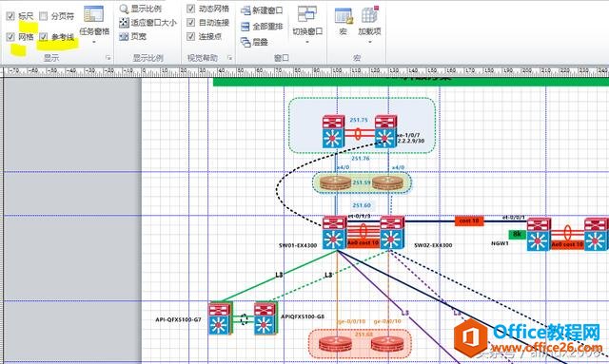Click the 适应窗口大小 button label
The width and height of the screenshot is (609, 364).
153,23
